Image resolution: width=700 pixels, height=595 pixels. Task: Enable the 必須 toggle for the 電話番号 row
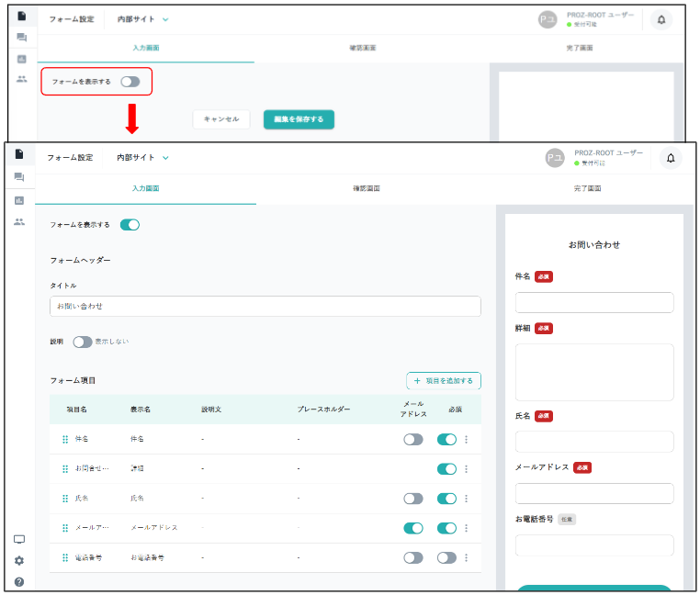(x=446, y=557)
